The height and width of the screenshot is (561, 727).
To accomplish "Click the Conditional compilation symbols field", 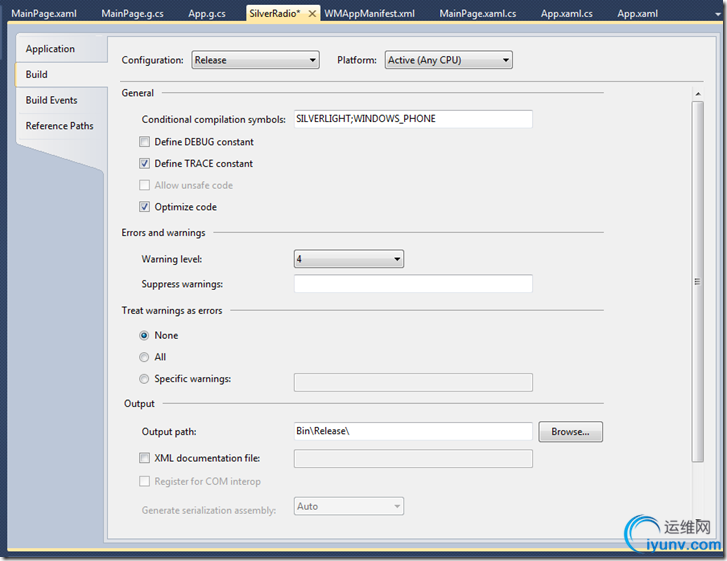I will click(413, 119).
